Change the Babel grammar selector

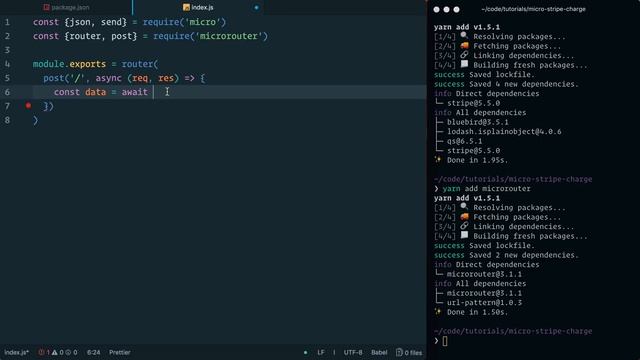pos(379,352)
